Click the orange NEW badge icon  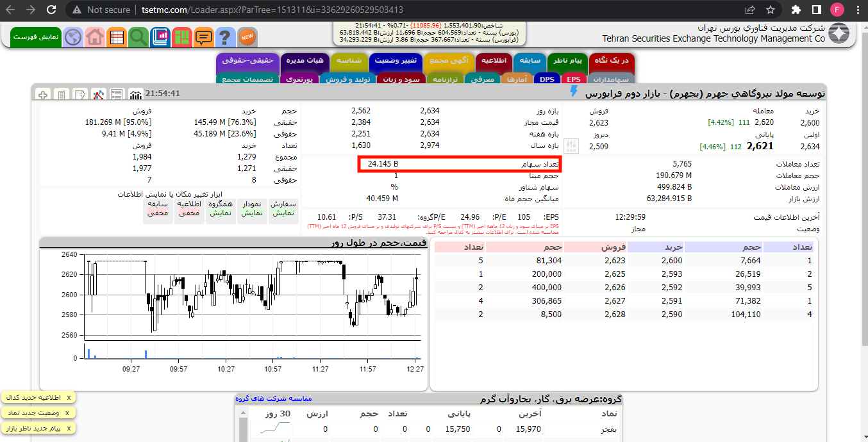click(246, 37)
